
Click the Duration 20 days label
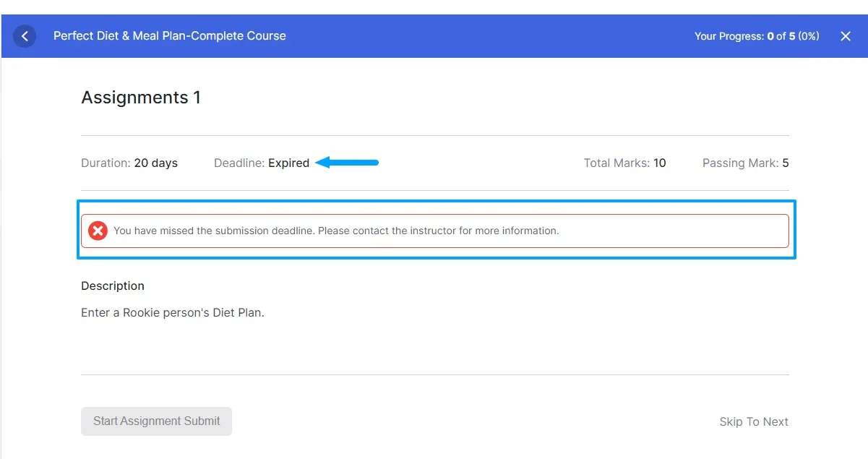pyautogui.click(x=129, y=163)
